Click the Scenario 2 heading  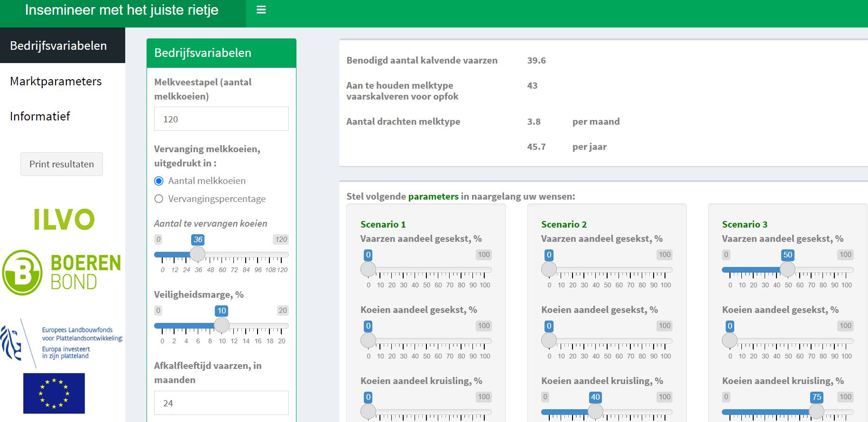564,224
